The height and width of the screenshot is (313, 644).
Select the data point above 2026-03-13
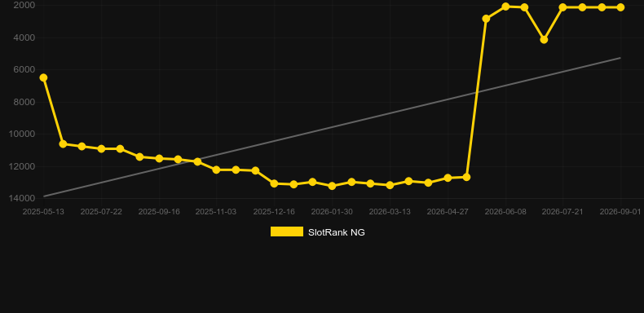pos(390,185)
